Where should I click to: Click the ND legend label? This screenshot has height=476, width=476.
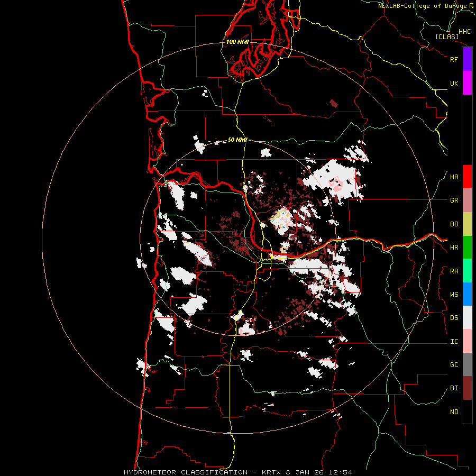[454, 412]
